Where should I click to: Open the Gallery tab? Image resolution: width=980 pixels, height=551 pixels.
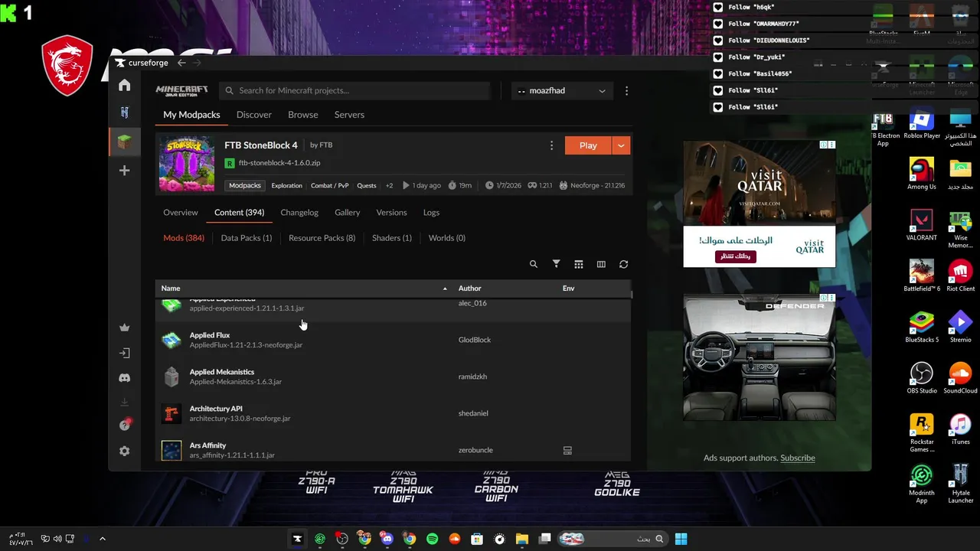pos(347,212)
